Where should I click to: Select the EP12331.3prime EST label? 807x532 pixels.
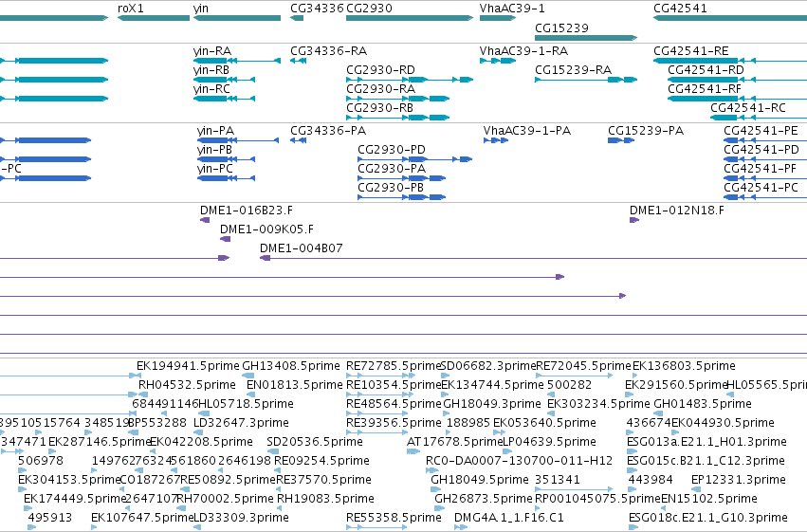coord(739,480)
